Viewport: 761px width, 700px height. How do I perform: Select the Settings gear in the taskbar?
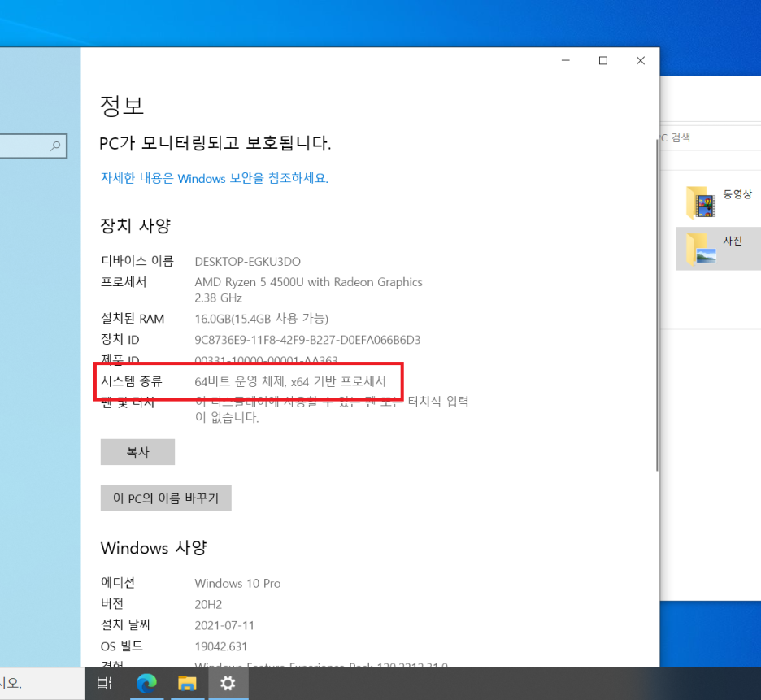point(228,684)
